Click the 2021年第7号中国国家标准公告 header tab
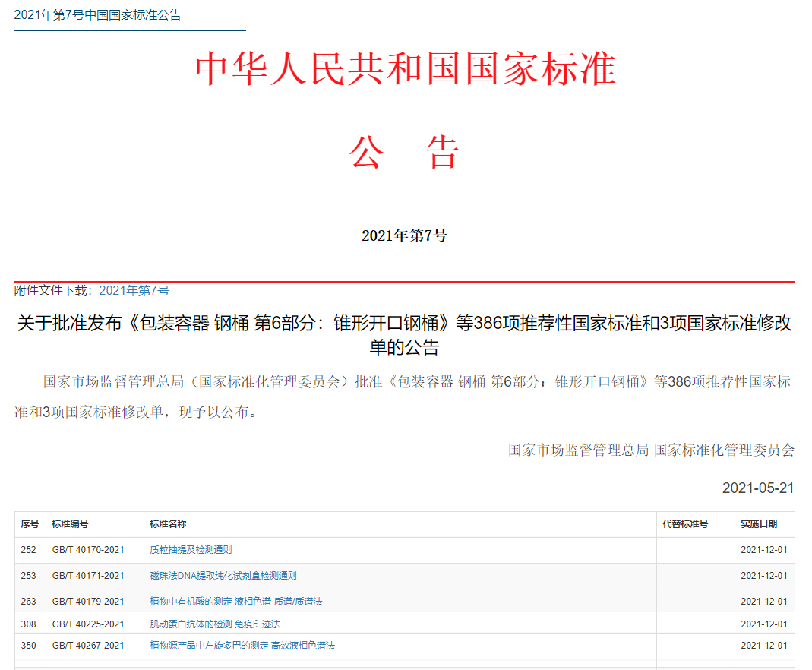The width and height of the screenshot is (812, 670). tap(98, 15)
